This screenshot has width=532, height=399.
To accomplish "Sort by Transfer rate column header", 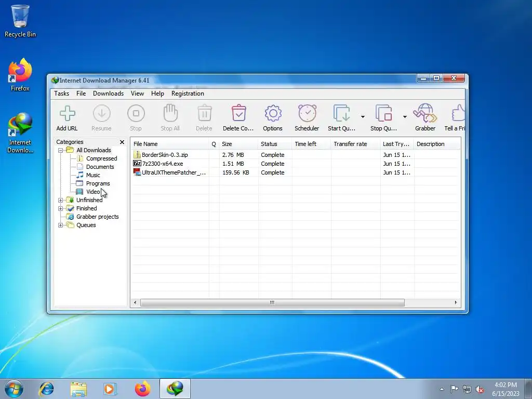I will 355,144.
